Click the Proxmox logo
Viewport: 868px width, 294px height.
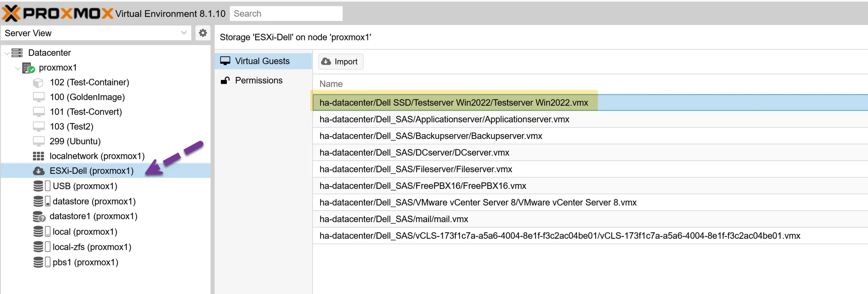[57, 13]
